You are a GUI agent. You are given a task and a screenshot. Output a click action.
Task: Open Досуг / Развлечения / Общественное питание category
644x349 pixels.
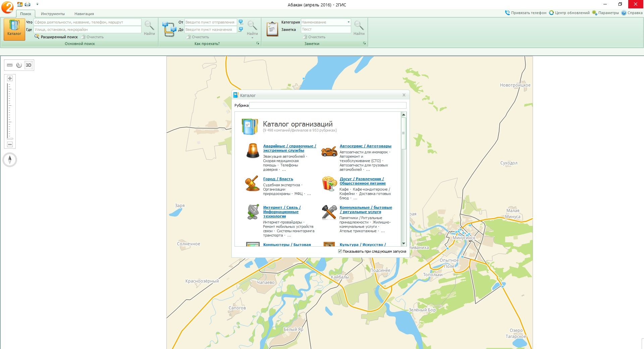click(x=362, y=181)
